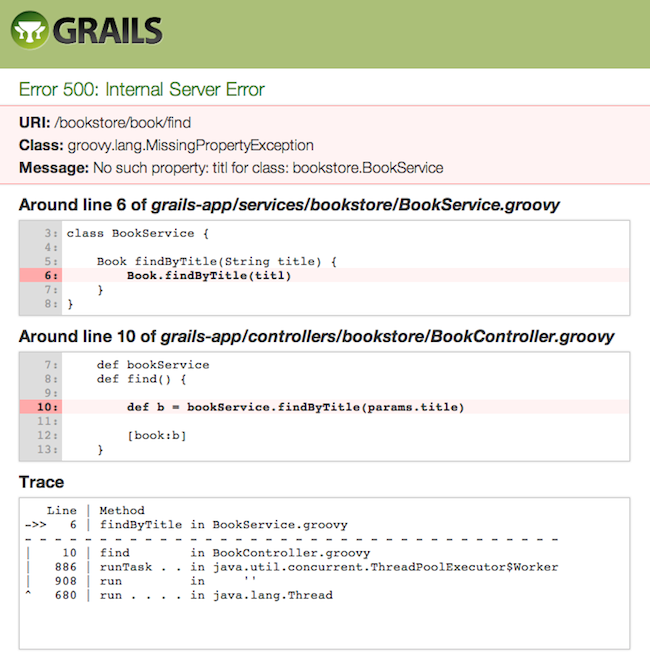The height and width of the screenshot is (659, 650).
Task: Click the "def bookService" code line
Action: [x=152, y=365]
